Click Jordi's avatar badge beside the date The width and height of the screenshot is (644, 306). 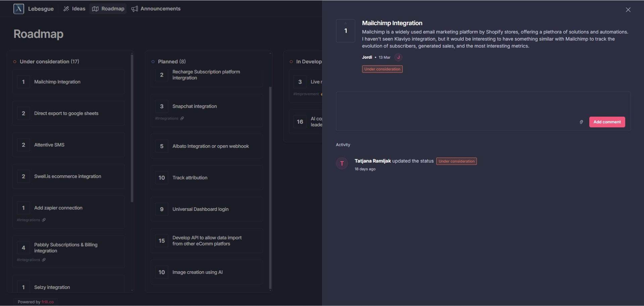tap(398, 57)
